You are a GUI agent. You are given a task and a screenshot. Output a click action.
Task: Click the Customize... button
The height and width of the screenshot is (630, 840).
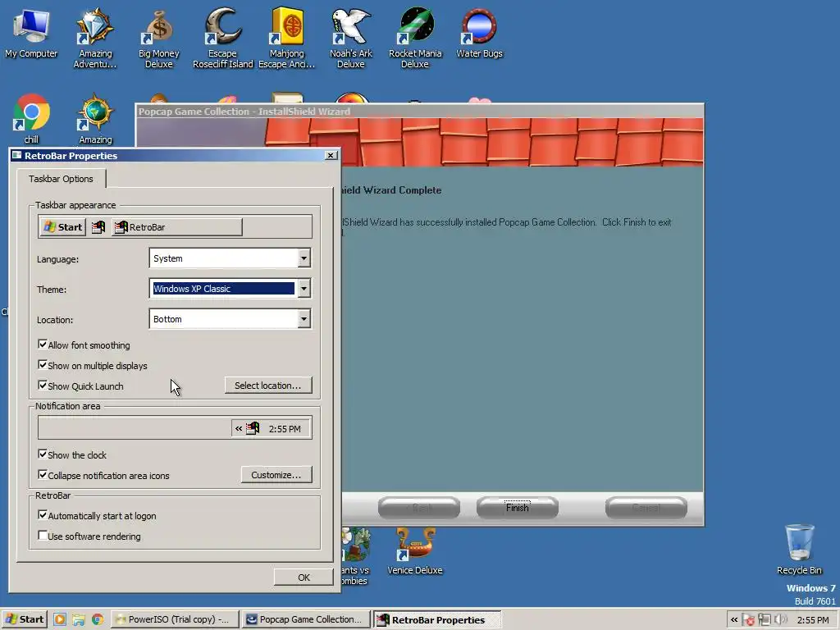click(x=276, y=475)
